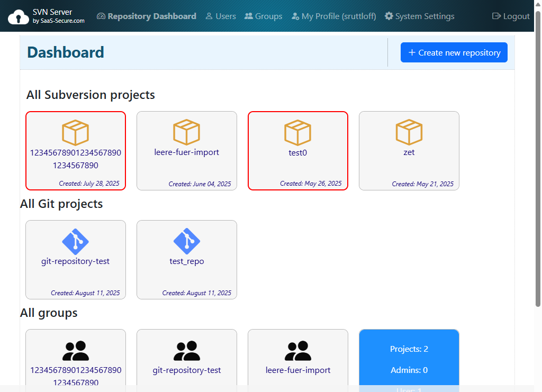Click the System Settings gear icon

[388, 16]
